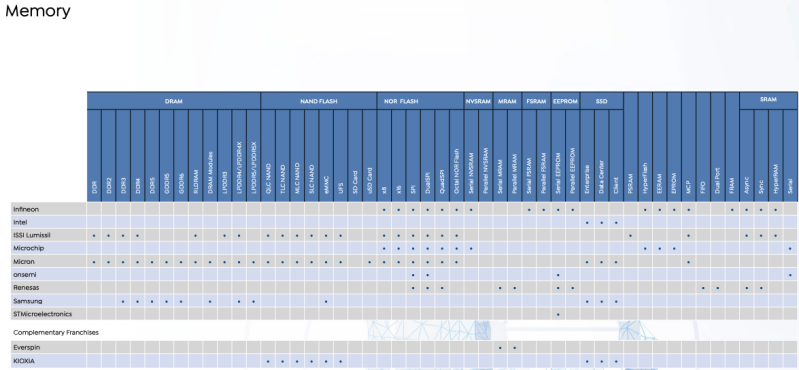This screenshot has width=799, height=370.
Task: Click the MLC NAND column header
Action: coord(297,155)
